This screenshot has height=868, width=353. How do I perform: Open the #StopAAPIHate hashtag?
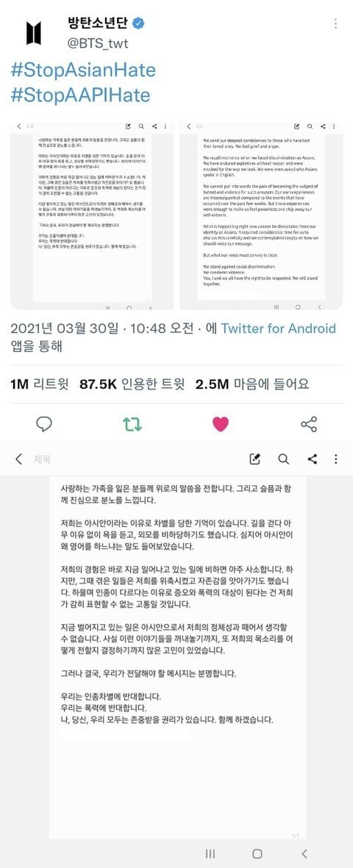pyautogui.click(x=80, y=96)
